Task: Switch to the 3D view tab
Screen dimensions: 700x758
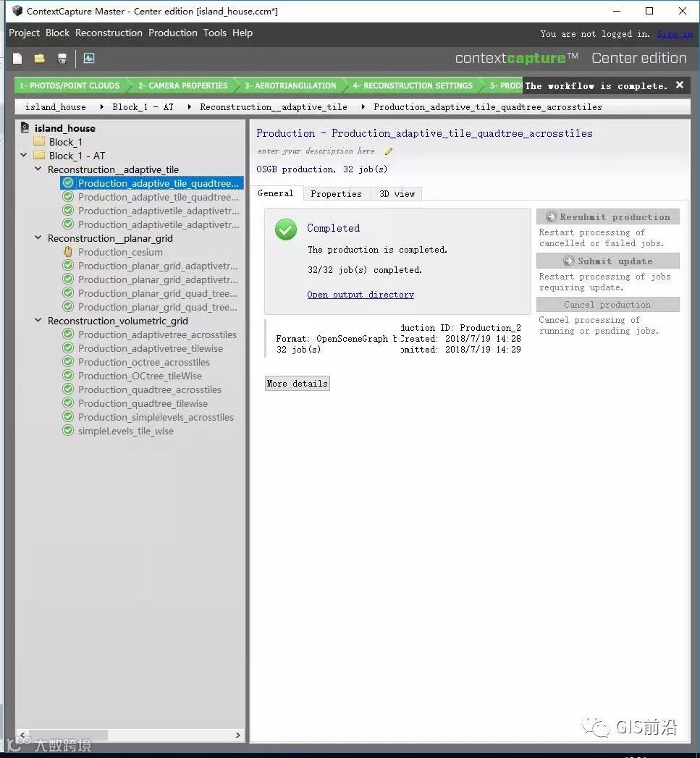Action: [x=397, y=193]
